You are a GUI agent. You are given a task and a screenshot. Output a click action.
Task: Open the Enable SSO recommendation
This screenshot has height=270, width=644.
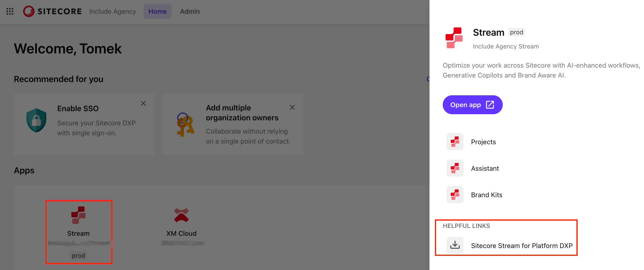click(x=78, y=109)
